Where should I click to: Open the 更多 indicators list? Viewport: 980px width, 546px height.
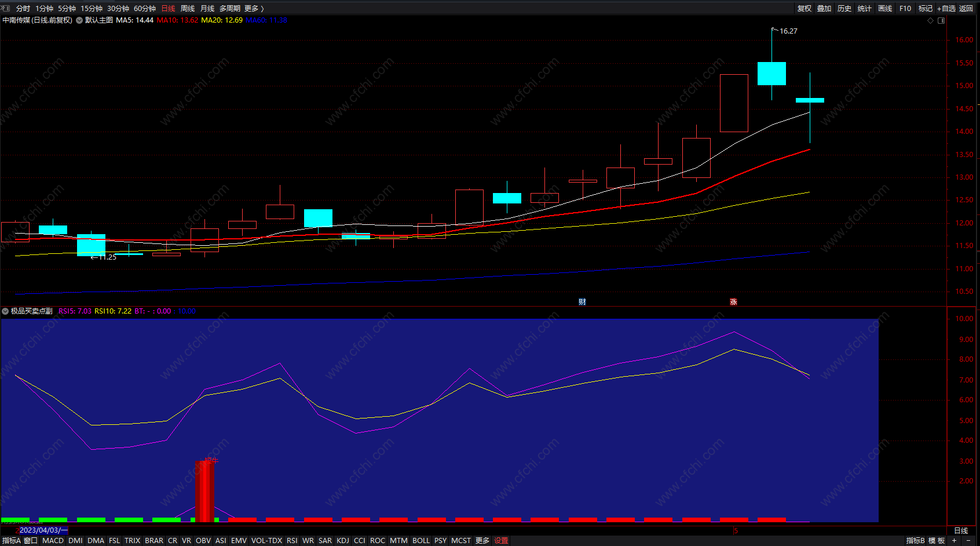coord(482,540)
